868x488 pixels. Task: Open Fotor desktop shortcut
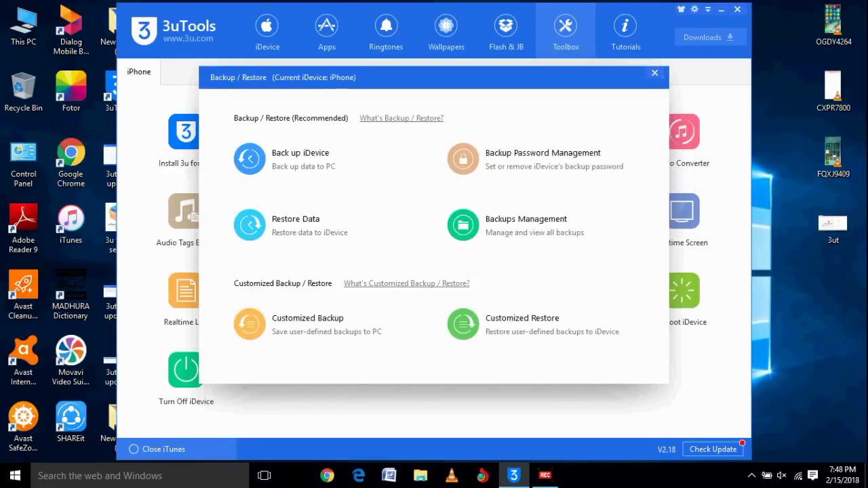point(71,92)
